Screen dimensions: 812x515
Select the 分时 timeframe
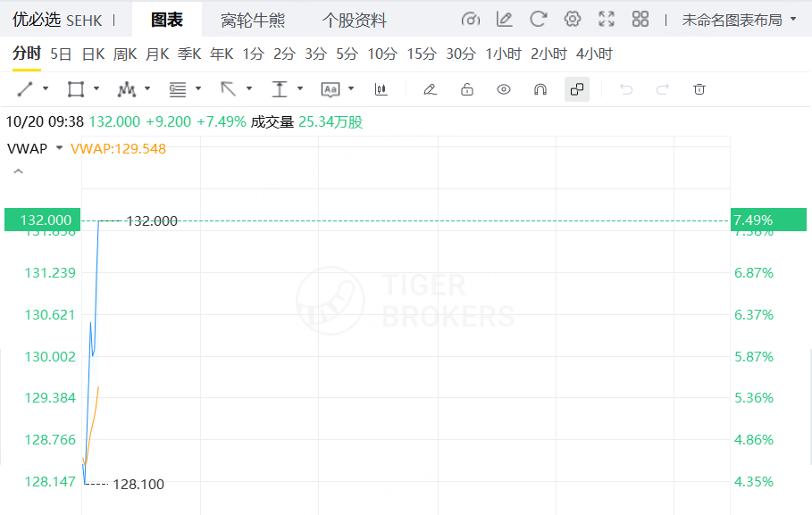[x=27, y=54]
